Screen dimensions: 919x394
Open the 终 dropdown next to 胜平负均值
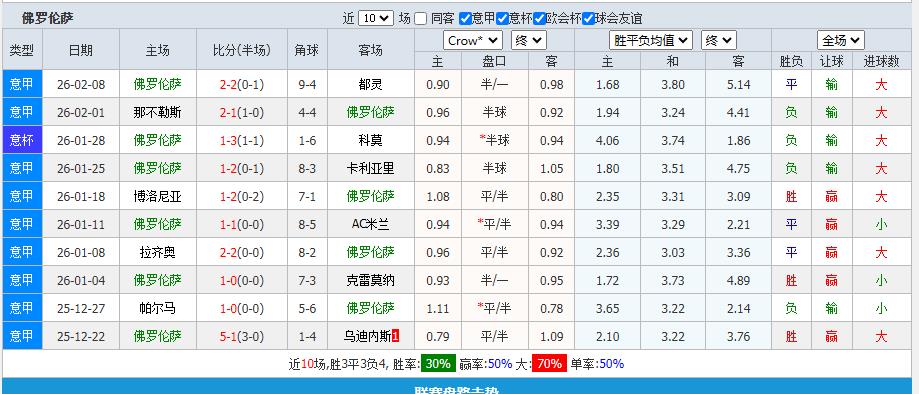click(719, 40)
